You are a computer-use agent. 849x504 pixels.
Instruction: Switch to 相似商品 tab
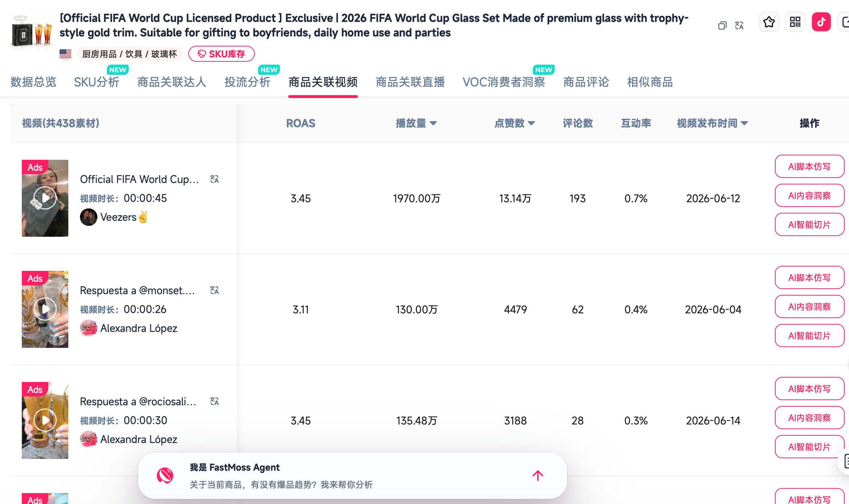(x=650, y=82)
